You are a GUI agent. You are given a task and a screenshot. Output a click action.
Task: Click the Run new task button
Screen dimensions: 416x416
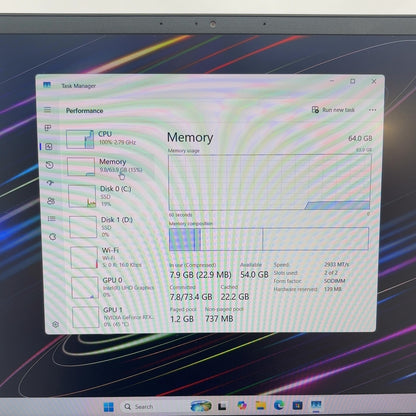point(333,110)
